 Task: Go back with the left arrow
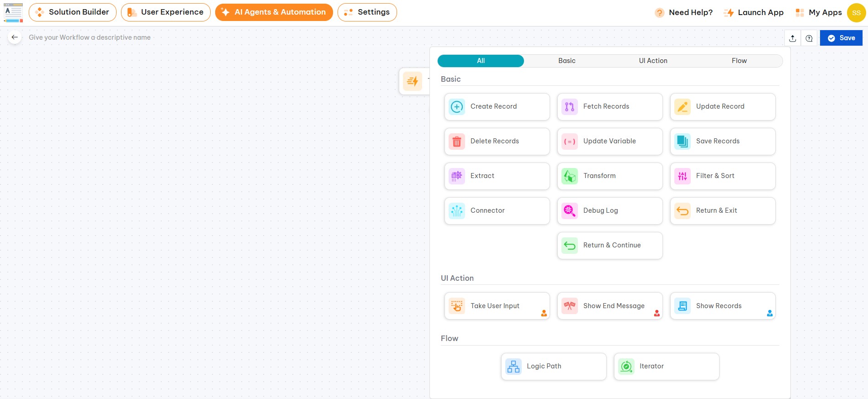click(x=15, y=37)
